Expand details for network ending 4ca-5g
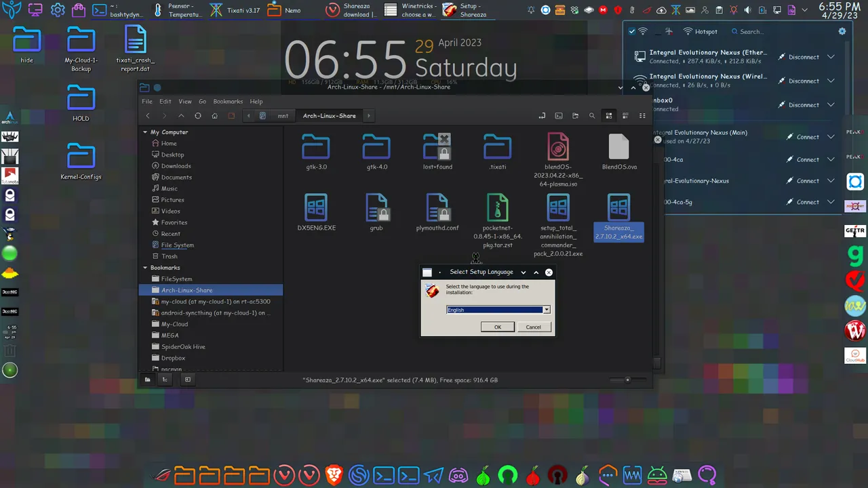Image resolution: width=868 pixels, height=488 pixels. point(831,202)
